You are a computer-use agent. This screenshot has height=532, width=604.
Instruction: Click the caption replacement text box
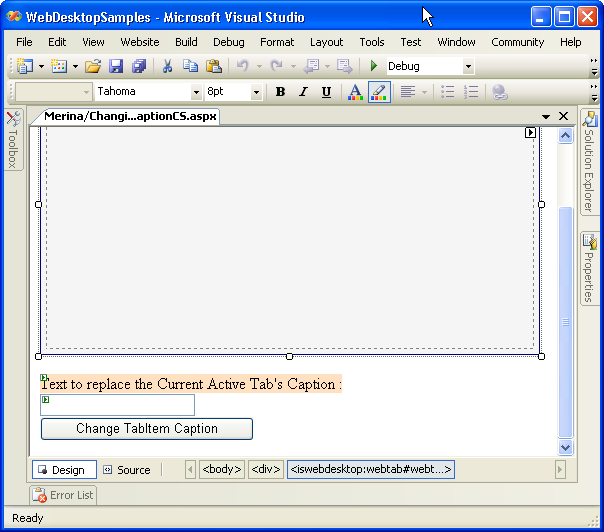click(118, 405)
